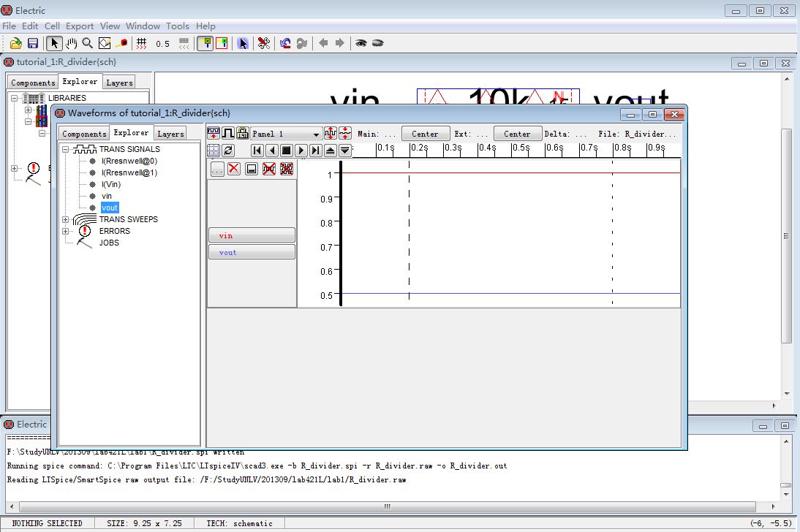Image resolution: width=800 pixels, height=532 pixels.
Task: Toggle the click/zoom/wire select mode arrow
Action: click(x=54, y=44)
